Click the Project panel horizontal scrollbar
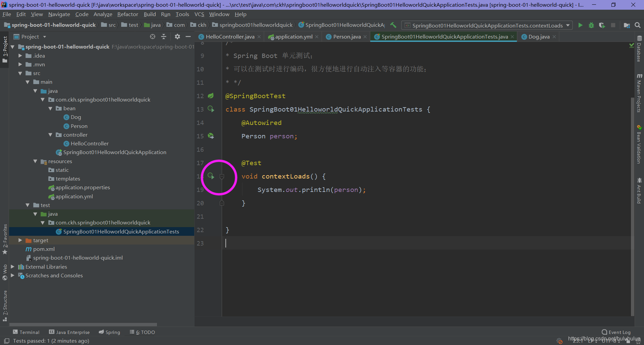 click(83, 324)
